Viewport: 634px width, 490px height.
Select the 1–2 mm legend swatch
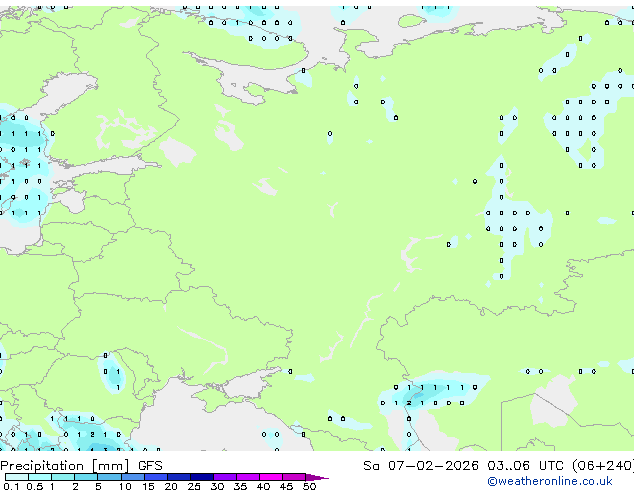pyautogui.click(x=63, y=477)
